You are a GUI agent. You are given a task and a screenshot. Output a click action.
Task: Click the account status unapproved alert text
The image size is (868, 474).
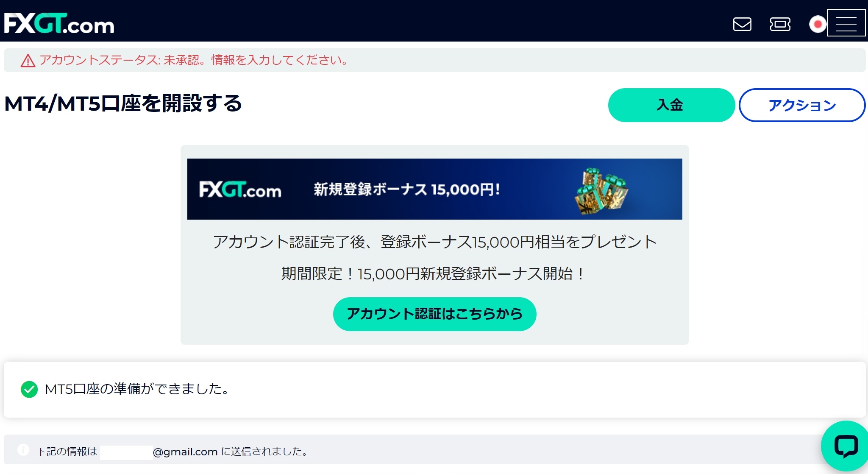[x=194, y=60]
